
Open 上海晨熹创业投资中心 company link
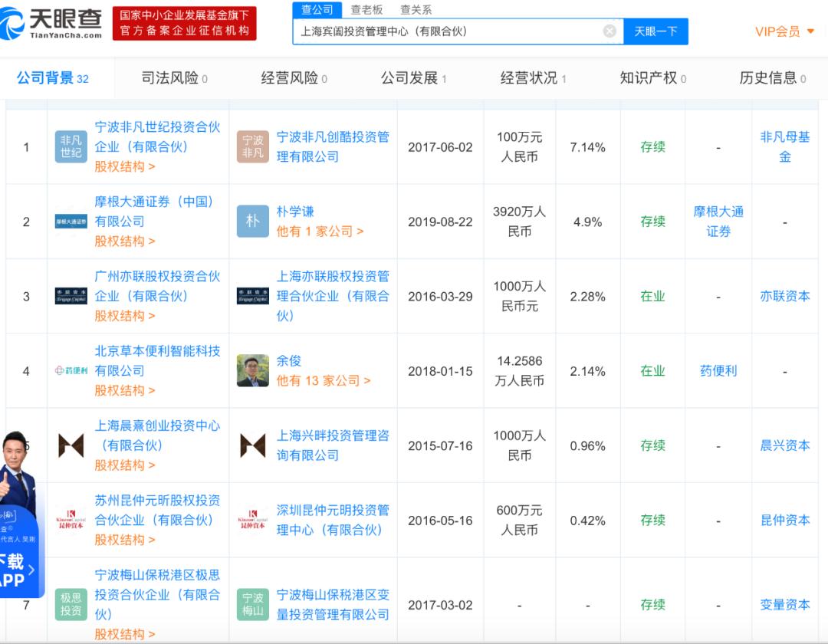point(157,435)
